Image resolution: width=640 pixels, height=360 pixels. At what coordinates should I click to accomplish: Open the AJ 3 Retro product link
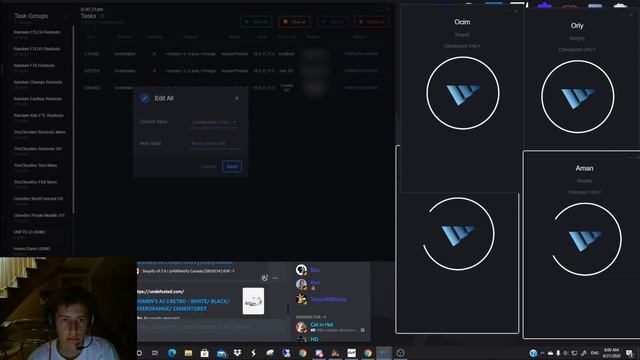click(184, 304)
